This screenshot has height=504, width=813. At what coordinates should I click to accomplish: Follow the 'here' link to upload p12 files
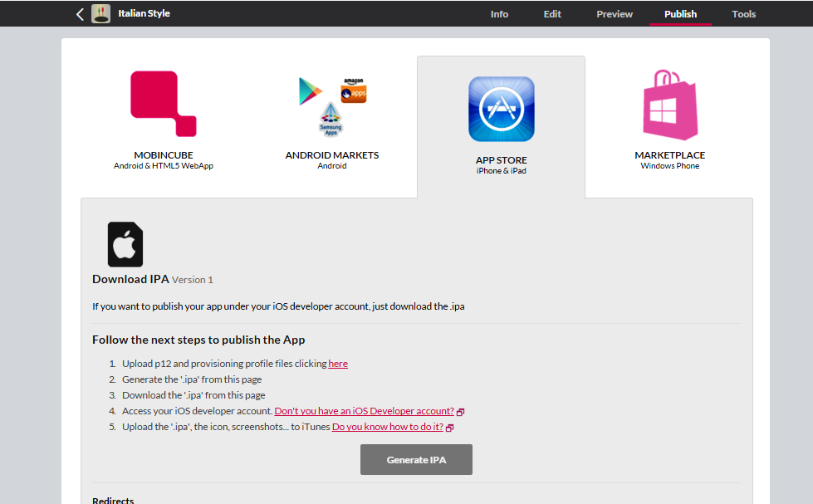pyautogui.click(x=338, y=364)
